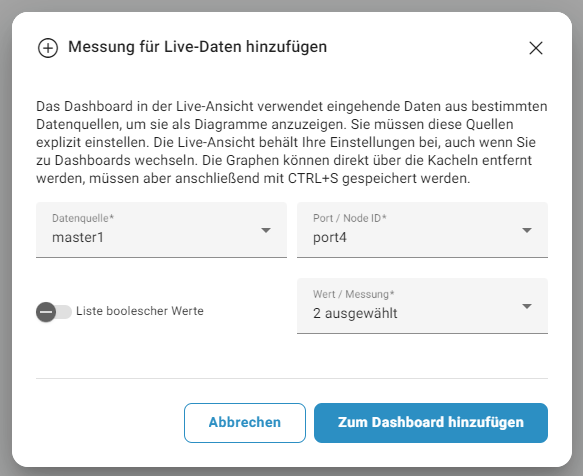Click the description paragraph about Live-Ansicht
583x476 pixels.
click(292, 142)
